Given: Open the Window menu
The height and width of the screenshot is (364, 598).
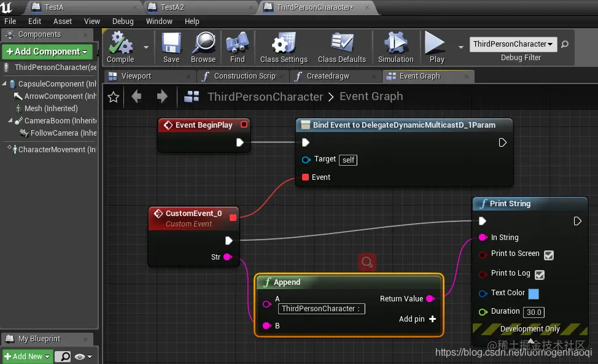Looking at the screenshot, I should coord(159,21).
